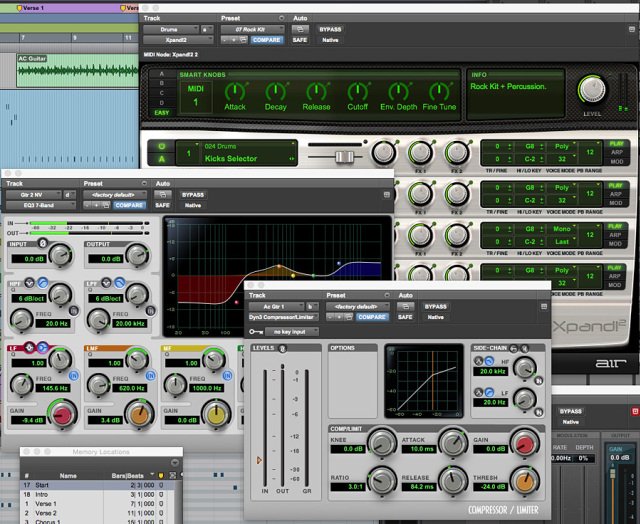Open EQ3 7-Band plugin selector
Screen dimensions: 640x524
(x=40, y=205)
